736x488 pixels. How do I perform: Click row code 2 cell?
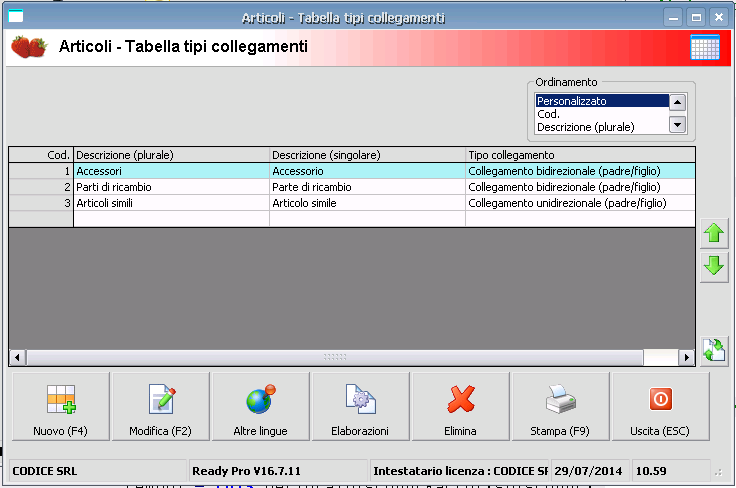pyautogui.click(x=41, y=187)
